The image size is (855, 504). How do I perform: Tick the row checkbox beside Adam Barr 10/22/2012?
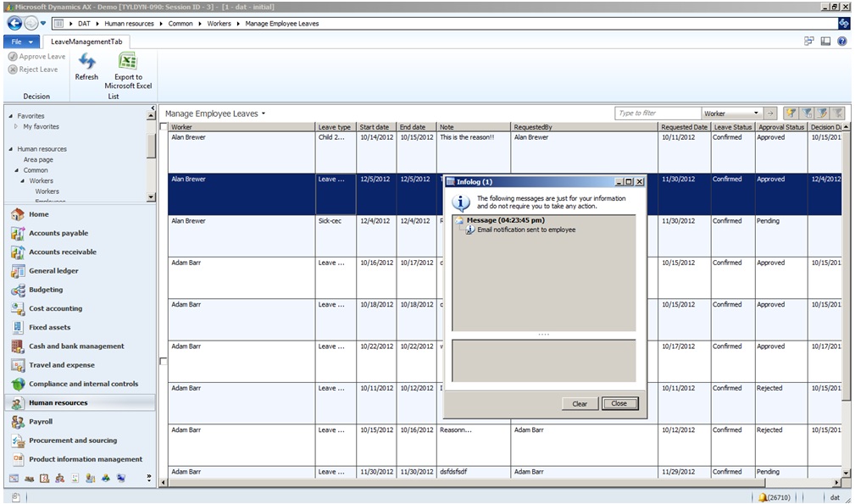(x=163, y=361)
